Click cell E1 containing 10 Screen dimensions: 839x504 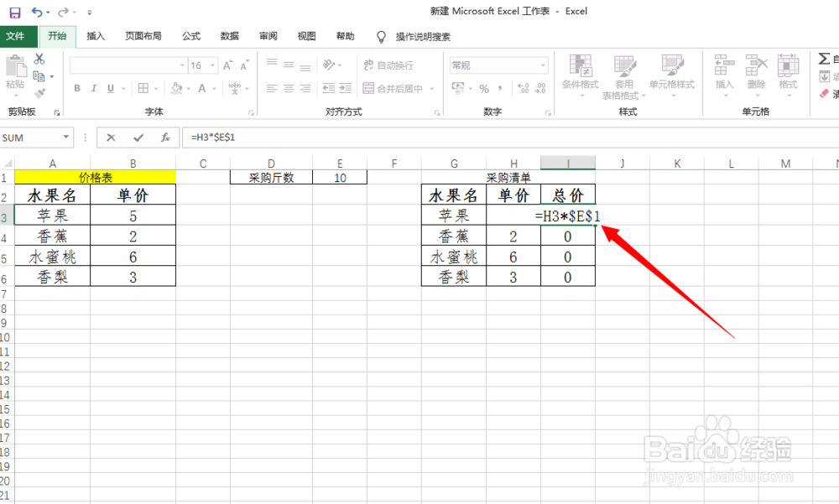(340, 178)
